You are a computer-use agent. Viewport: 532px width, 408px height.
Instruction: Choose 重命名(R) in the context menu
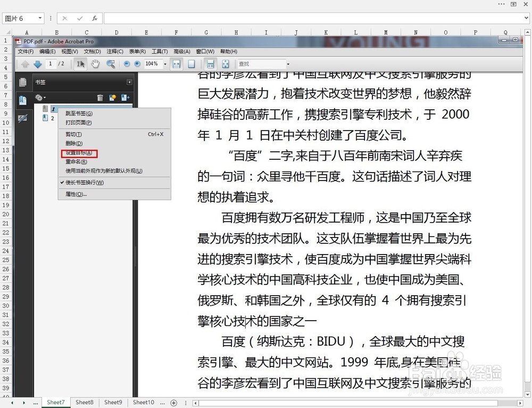(x=76, y=162)
